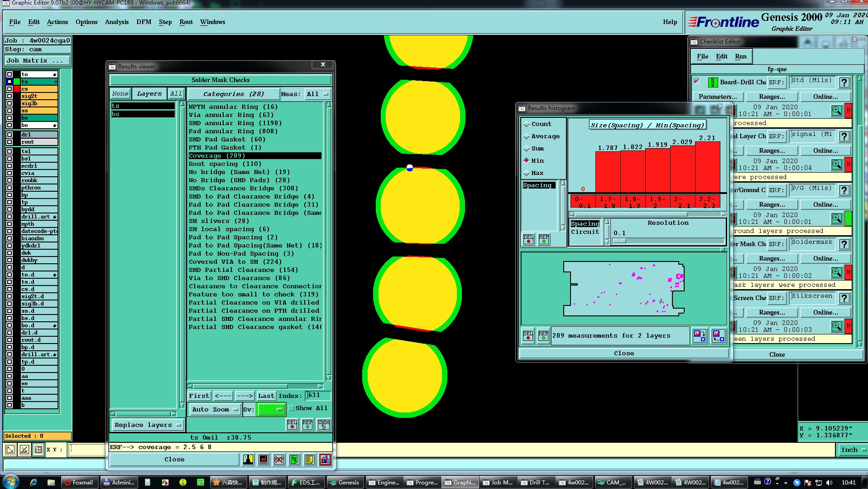Click the All layers button
Viewport: 868px width, 489px height.
pos(176,94)
